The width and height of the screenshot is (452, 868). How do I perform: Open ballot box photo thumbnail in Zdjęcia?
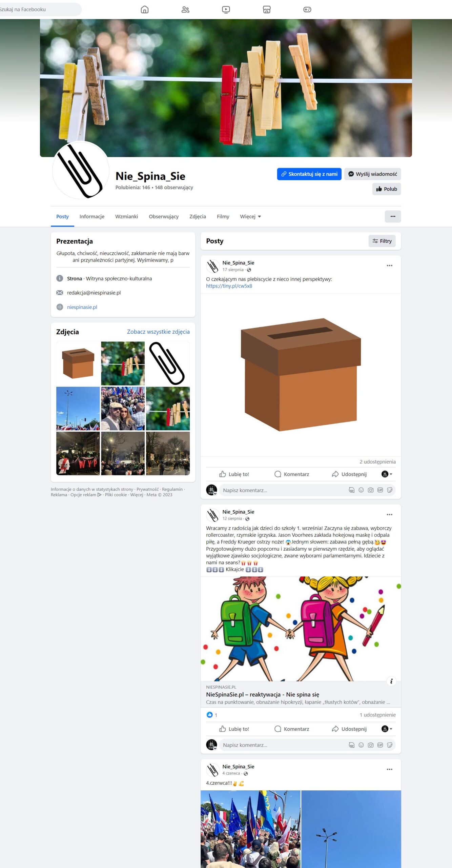(x=78, y=363)
